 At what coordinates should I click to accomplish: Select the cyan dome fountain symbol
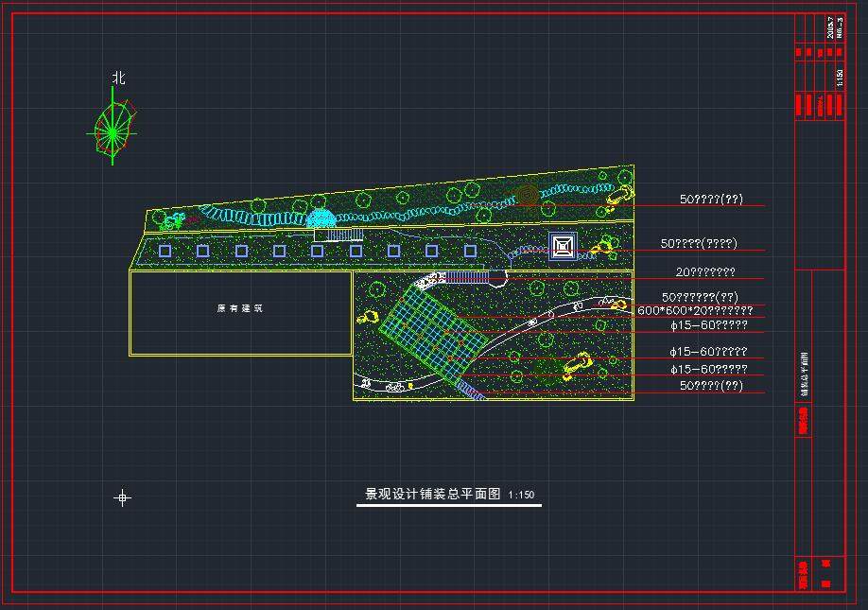tap(321, 218)
